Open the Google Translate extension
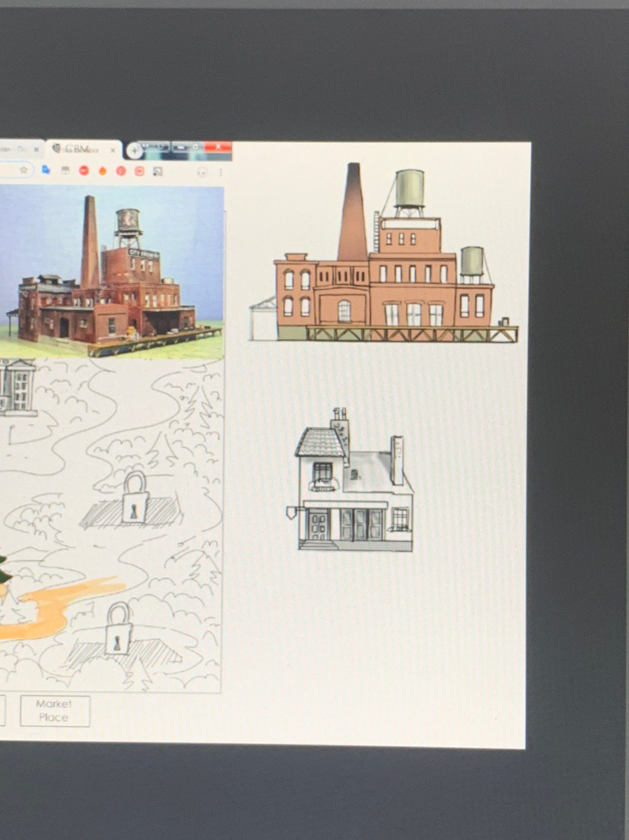Image resolution: width=629 pixels, height=840 pixels. point(45,171)
